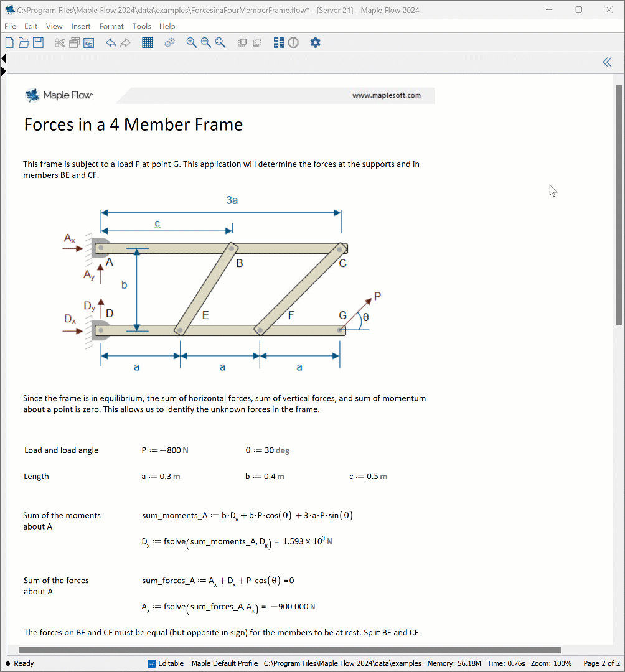Expand side panel with double chevron
The height and width of the screenshot is (672, 625).
[607, 62]
